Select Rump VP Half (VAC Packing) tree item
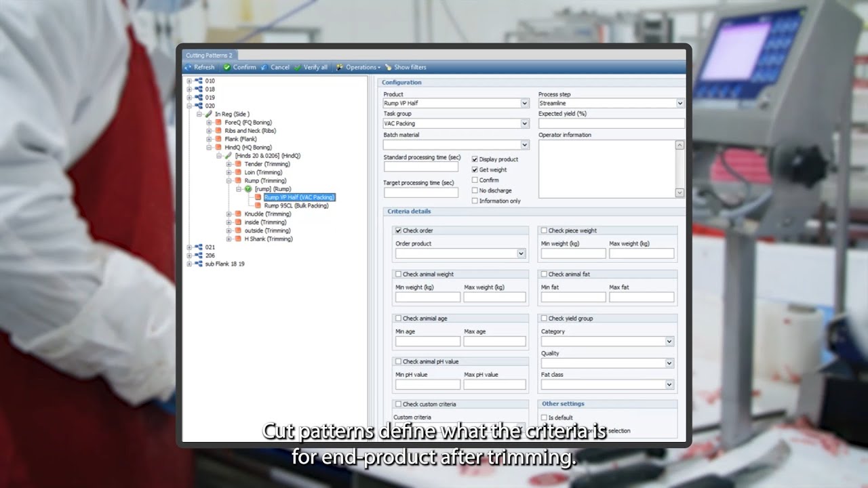 click(299, 197)
